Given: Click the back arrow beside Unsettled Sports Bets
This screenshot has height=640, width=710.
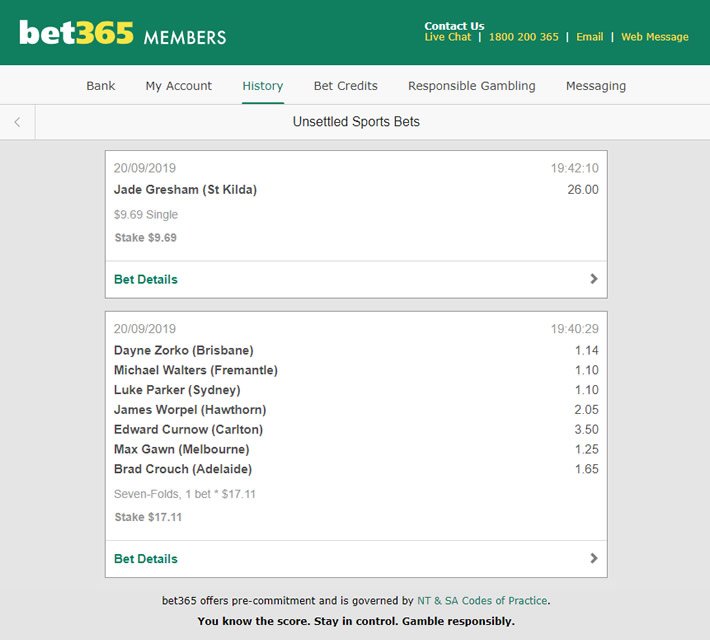Looking at the screenshot, I should point(17,122).
